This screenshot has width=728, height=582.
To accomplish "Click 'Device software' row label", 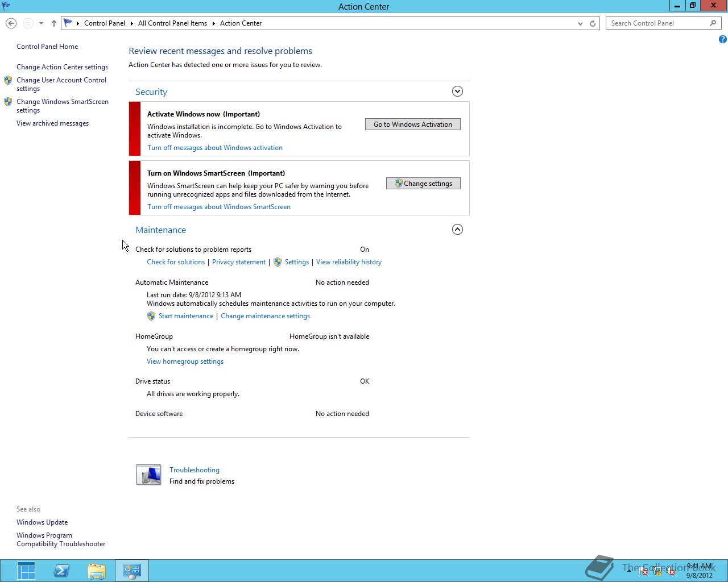I will [x=159, y=414].
